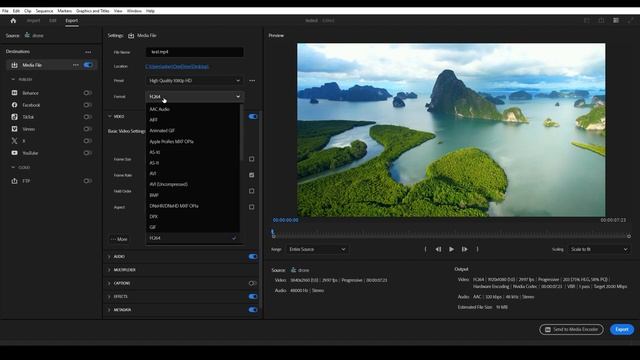This screenshot has height=360, width=640.
Task: Click the Media File icon beside Settings
Action: 131,36
